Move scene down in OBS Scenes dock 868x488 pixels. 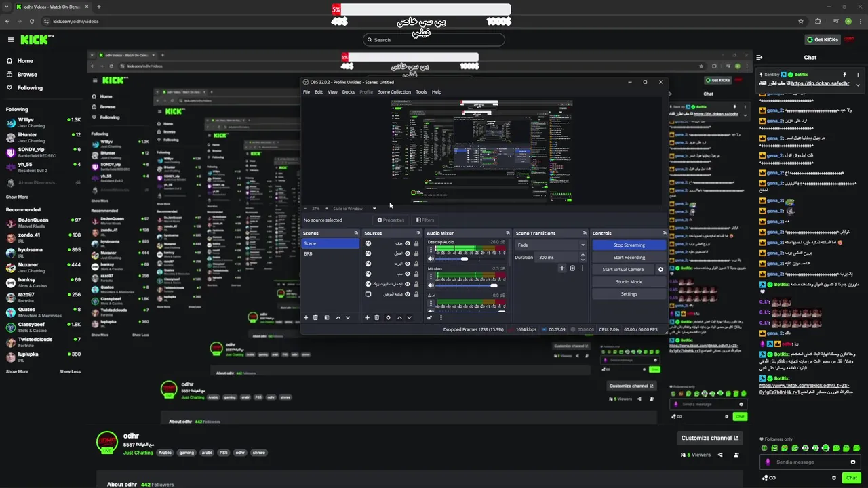348,317
